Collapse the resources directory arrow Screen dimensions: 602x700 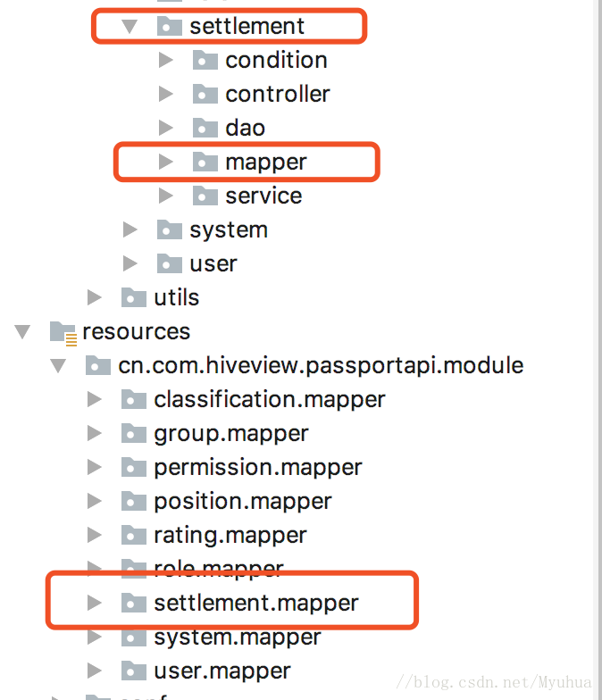click(x=22, y=332)
